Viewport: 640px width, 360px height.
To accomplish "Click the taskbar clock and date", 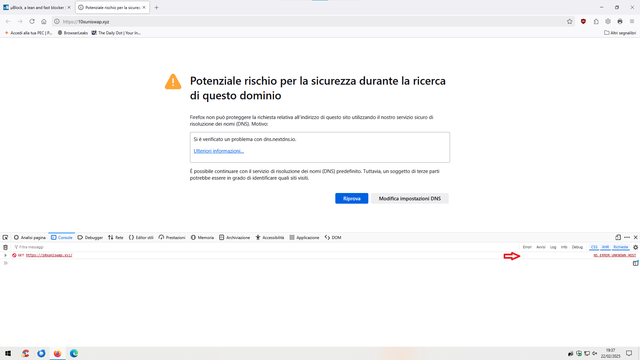I will point(612,353).
